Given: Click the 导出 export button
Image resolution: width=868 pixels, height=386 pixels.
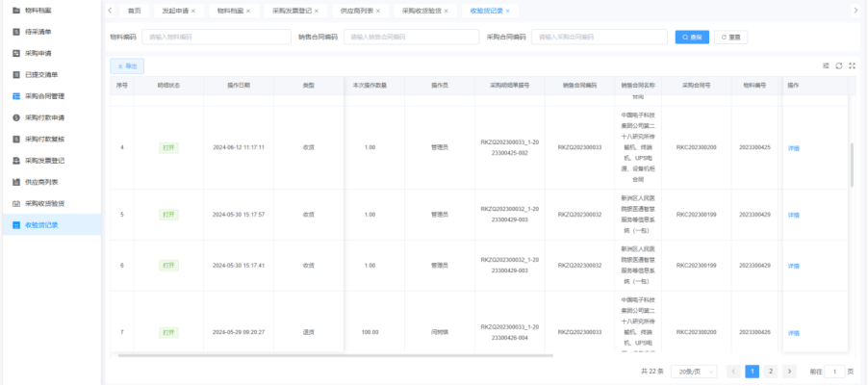Looking at the screenshot, I should click(127, 65).
